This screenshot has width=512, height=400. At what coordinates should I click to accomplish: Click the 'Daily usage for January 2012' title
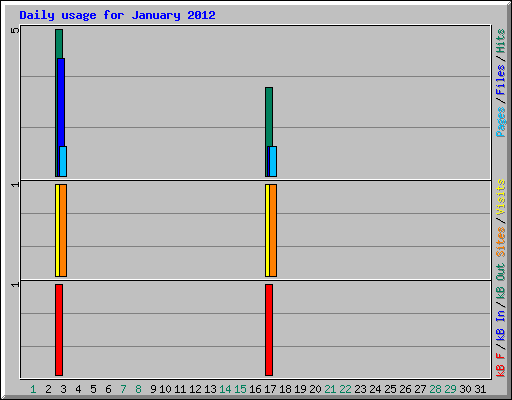117,15
